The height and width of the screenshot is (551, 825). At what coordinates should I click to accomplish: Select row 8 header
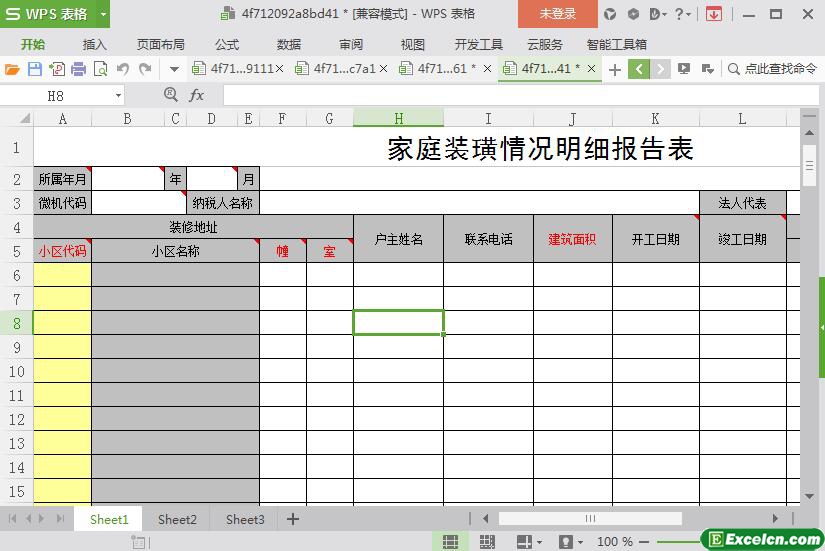17,323
